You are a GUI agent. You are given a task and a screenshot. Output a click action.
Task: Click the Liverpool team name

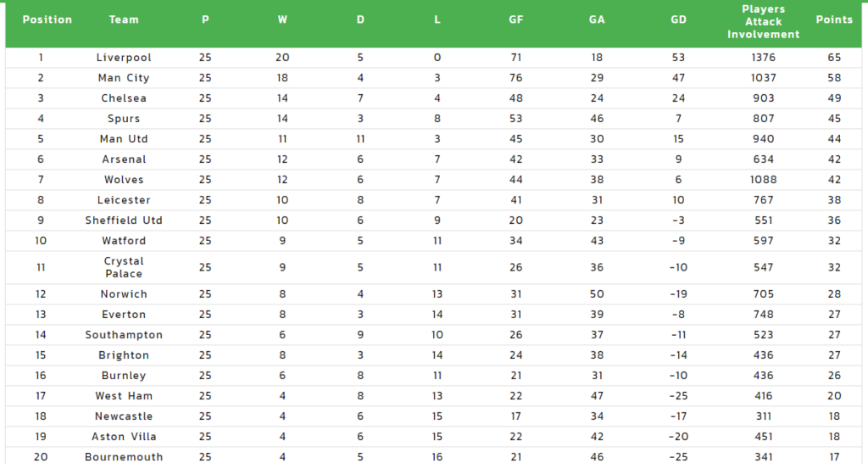124,58
